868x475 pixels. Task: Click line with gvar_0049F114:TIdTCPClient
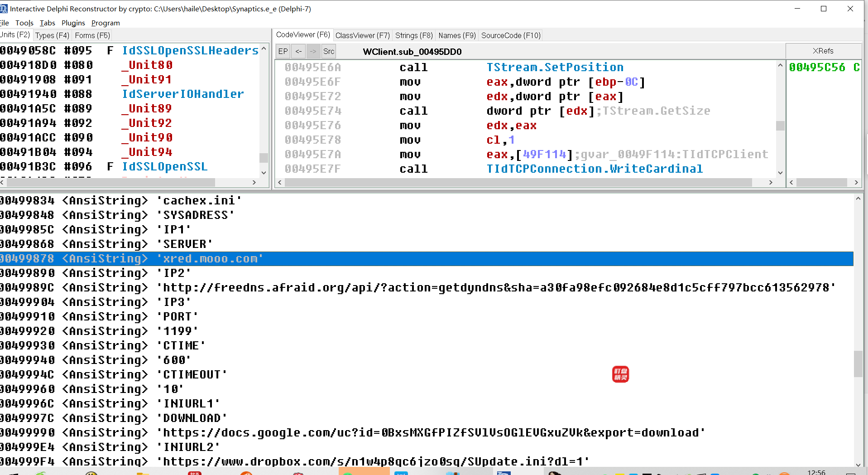[525, 154]
